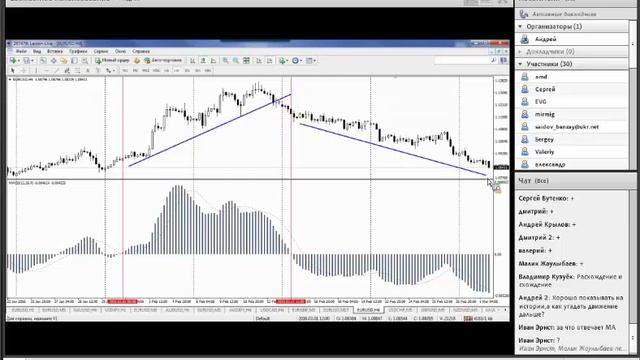The height and width of the screenshot is (360, 640).
Task: Toggle H1 timeframe button
Action: tap(167, 71)
